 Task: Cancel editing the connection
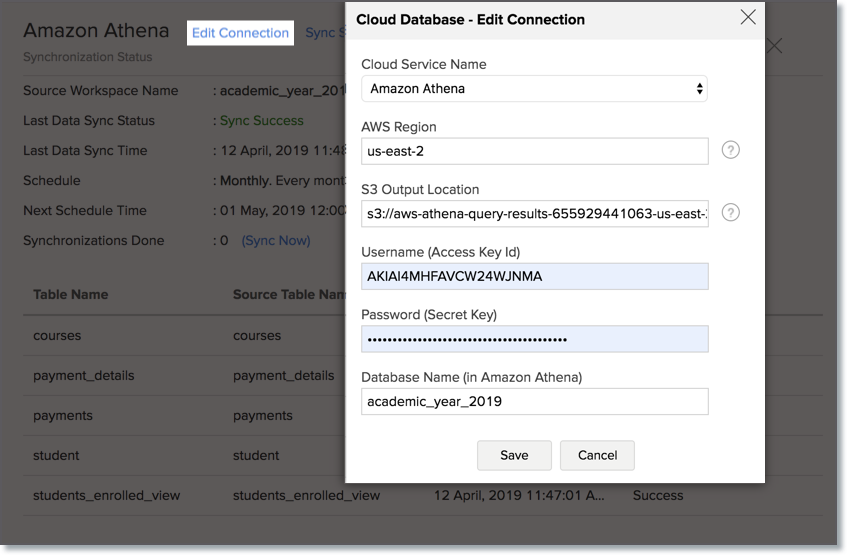(597, 455)
